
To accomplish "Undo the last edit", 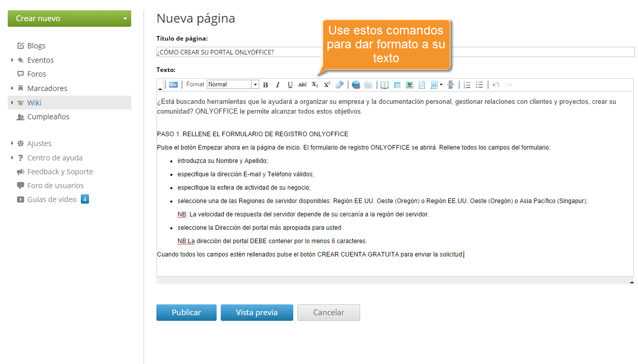I will pyautogui.click(x=496, y=84).
